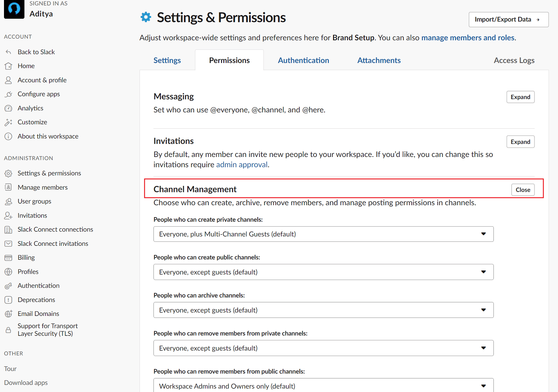The width and height of the screenshot is (558, 392).
Task: Switch to the Attachments tab
Action: coord(379,61)
